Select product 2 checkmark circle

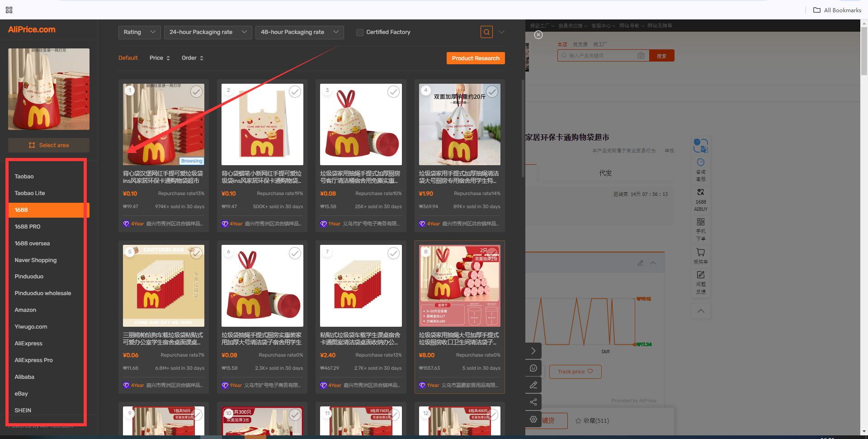pos(295,92)
